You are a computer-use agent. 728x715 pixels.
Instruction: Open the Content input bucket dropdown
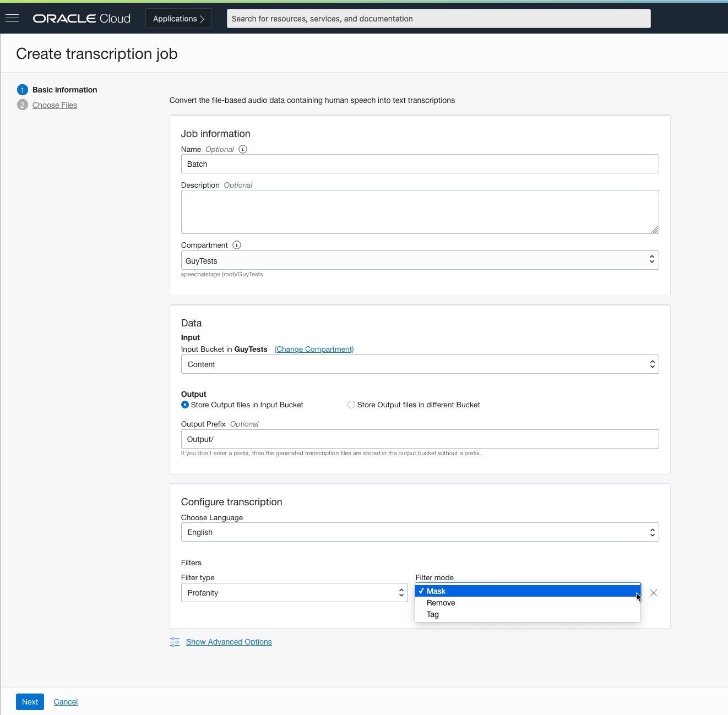point(420,364)
